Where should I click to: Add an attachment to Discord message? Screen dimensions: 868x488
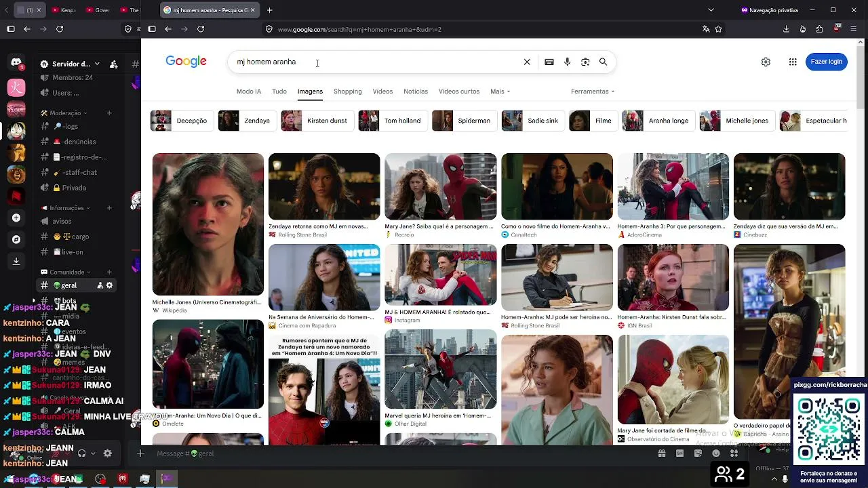140,453
